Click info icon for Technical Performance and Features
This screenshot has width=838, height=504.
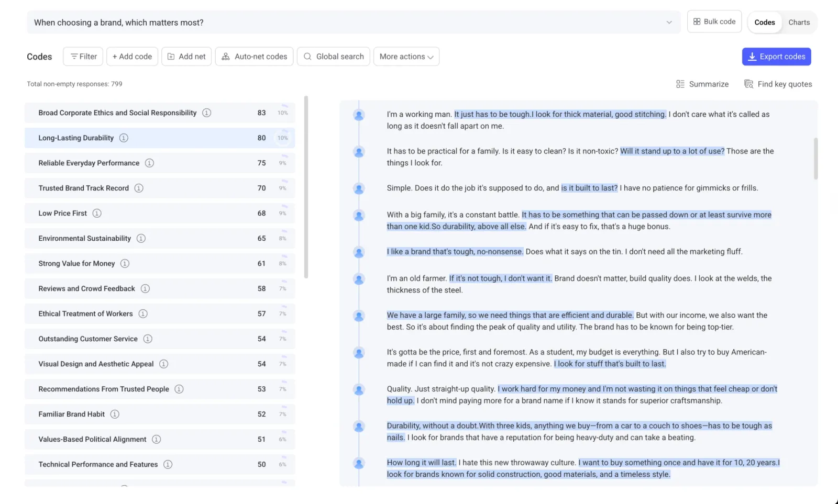[168, 464]
